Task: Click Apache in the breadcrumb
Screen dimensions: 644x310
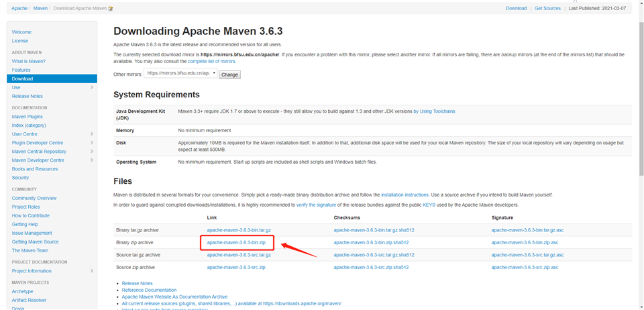Action: tap(19, 8)
